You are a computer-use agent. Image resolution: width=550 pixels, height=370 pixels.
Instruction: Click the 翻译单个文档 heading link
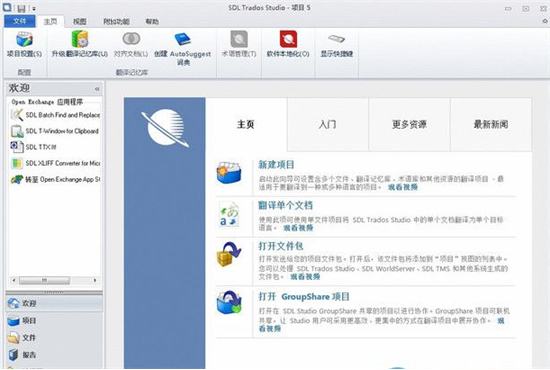click(285, 205)
